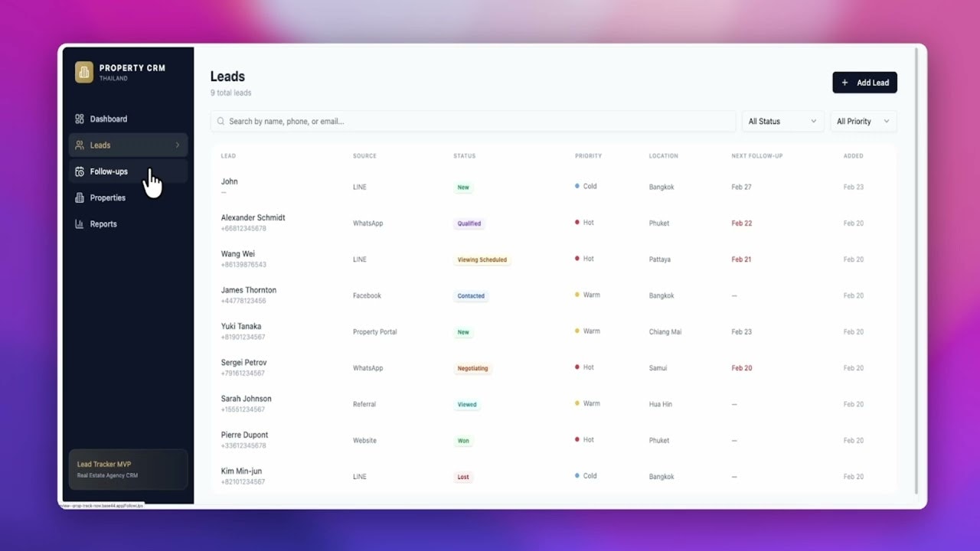Click the Negotiating status badge

pos(472,368)
